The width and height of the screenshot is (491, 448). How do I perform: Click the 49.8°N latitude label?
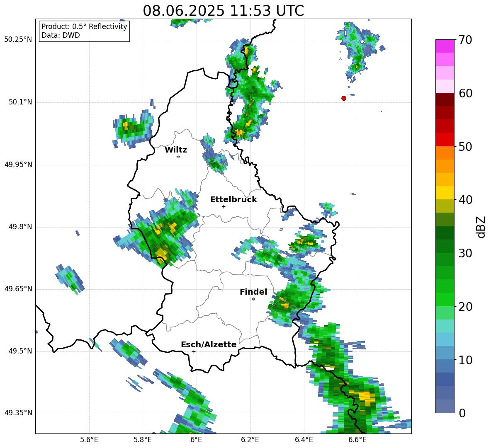[x=20, y=227]
